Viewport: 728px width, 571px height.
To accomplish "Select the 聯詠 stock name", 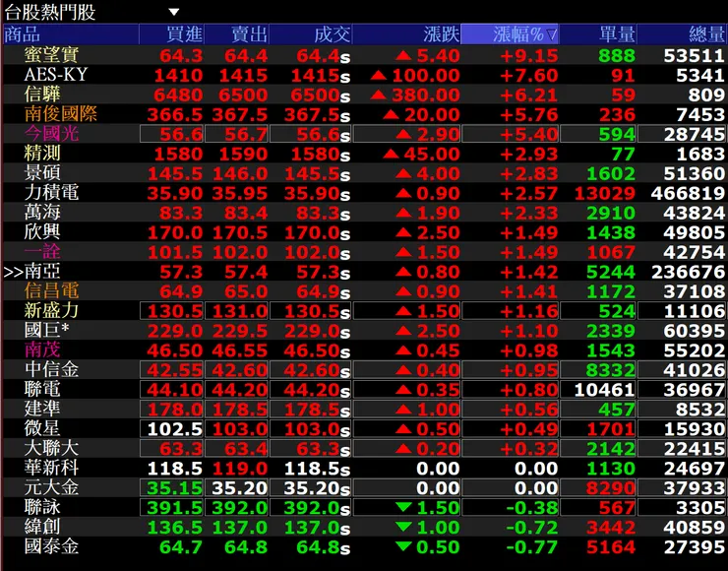I will 42,507.
